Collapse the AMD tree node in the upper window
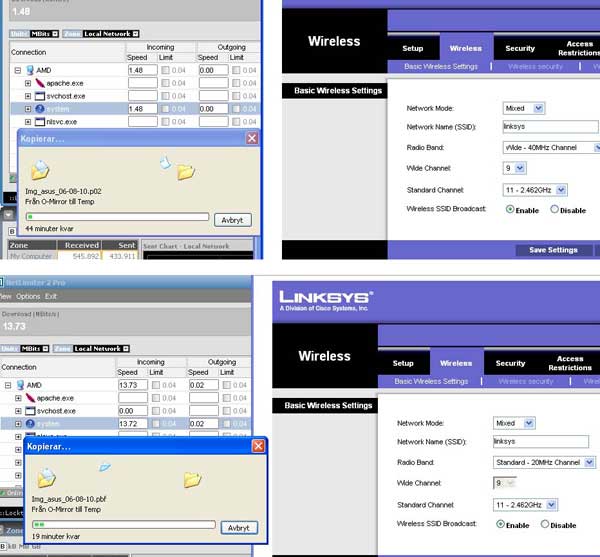Viewport: 600px width, 557px height. coord(18,70)
